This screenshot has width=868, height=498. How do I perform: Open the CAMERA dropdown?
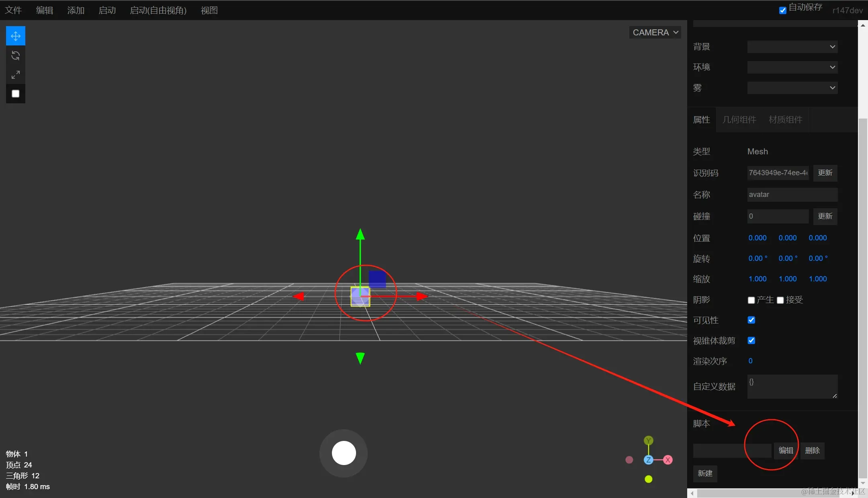[655, 33]
